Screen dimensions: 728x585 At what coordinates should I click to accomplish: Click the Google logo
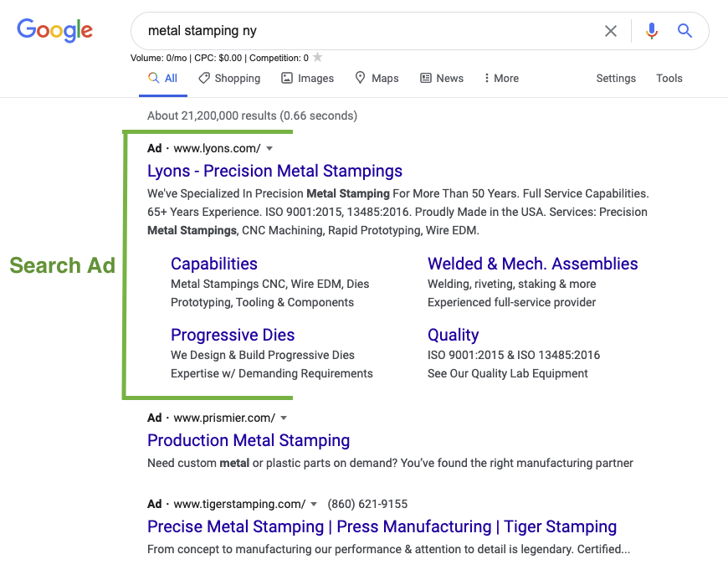[54, 30]
